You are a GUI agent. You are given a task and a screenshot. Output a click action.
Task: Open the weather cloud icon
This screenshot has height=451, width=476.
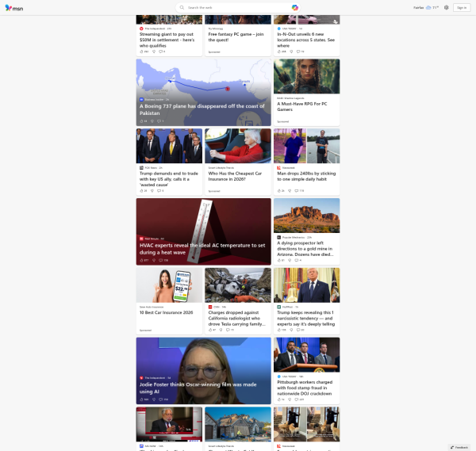point(428,8)
